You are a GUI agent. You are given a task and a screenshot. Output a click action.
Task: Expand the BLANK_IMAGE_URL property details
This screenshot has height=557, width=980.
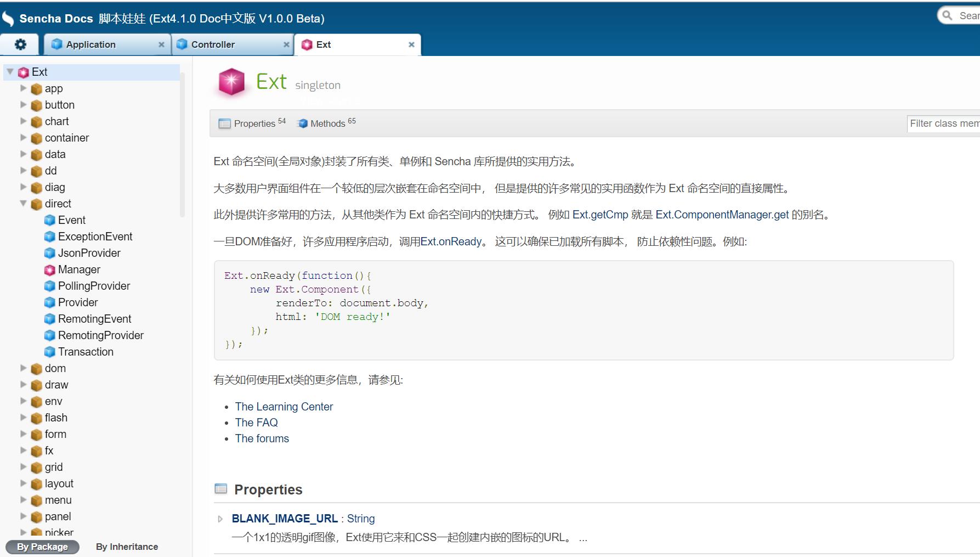[220, 518]
